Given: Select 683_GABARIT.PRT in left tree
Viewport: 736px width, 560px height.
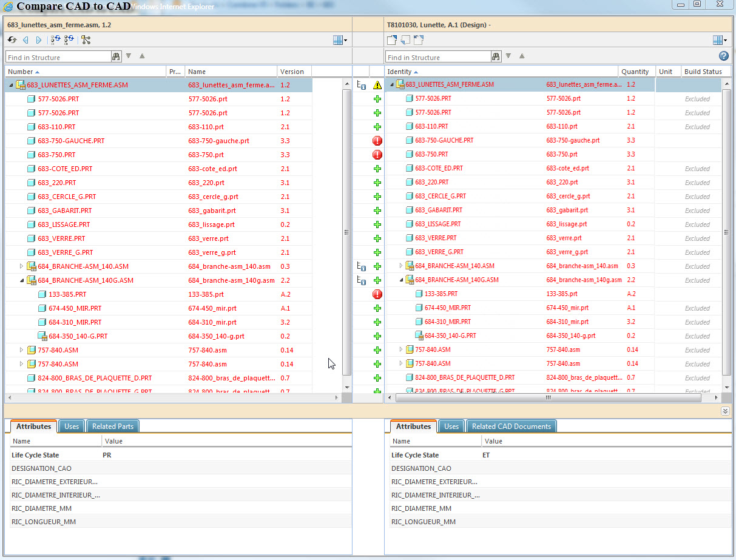Looking at the screenshot, I should coord(64,211).
